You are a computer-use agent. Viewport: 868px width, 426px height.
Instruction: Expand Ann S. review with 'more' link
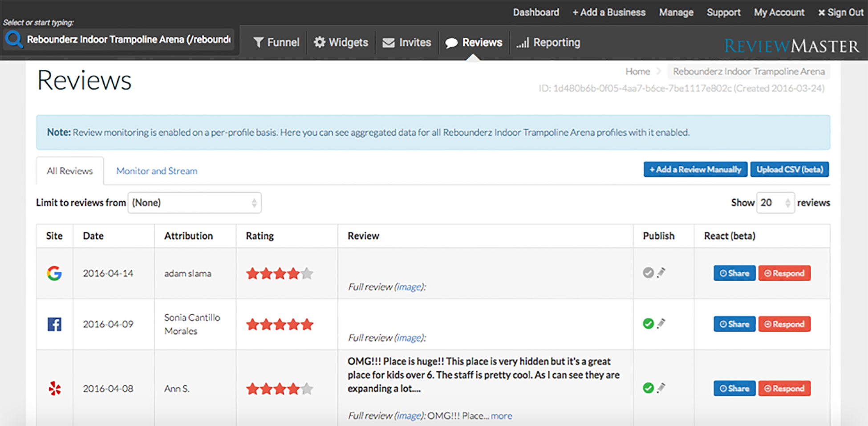pos(502,416)
